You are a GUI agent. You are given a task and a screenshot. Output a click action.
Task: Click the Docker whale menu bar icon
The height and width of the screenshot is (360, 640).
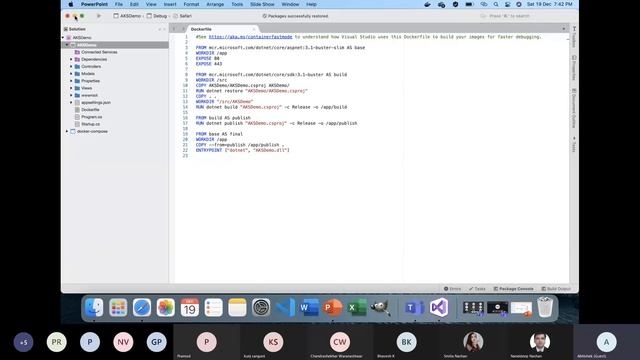point(427,4)
